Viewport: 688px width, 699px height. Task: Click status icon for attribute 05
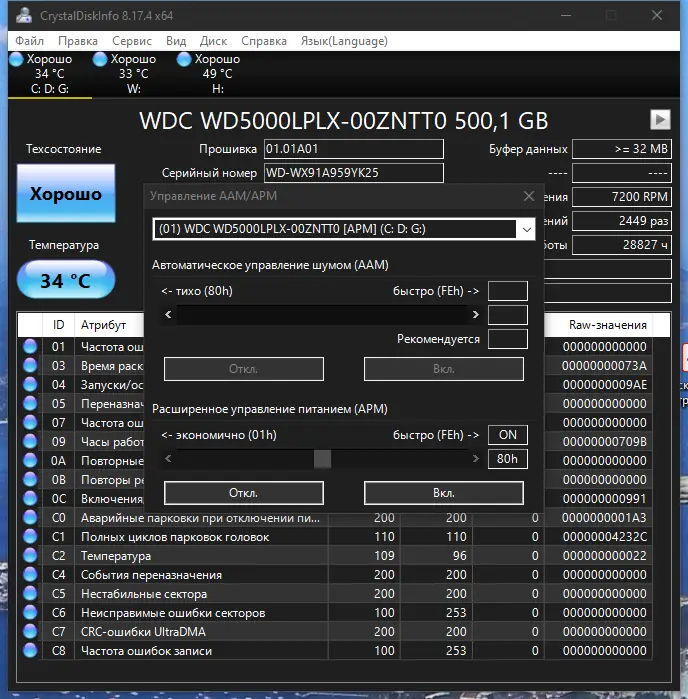[x=30, y=403]
